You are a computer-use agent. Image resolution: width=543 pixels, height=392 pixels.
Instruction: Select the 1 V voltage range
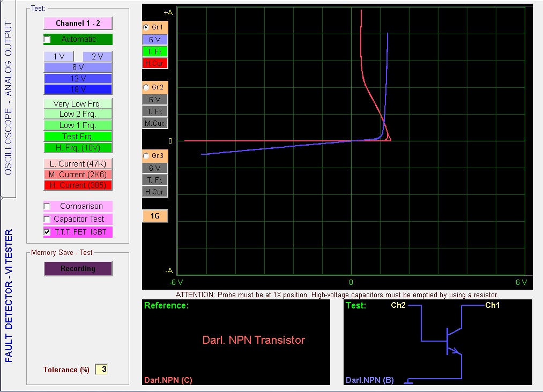coord(58,57)
